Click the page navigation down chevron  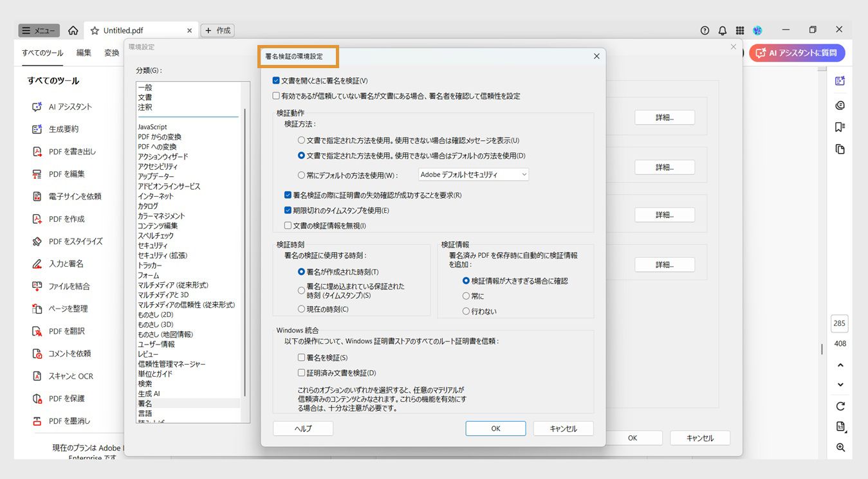tap(839, 384)
